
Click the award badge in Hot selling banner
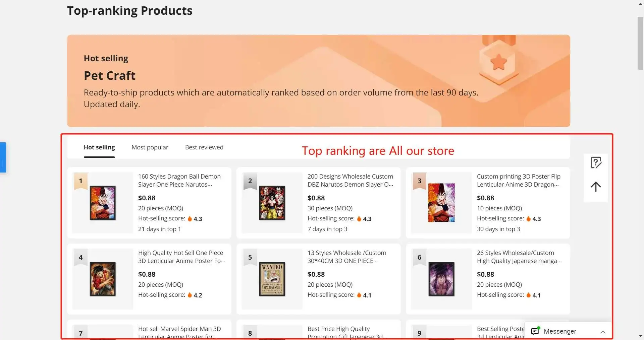[x=499, y=61]
